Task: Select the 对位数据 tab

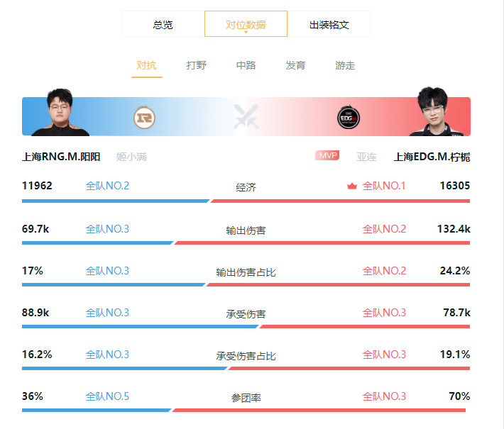Action: pos(246,24)
